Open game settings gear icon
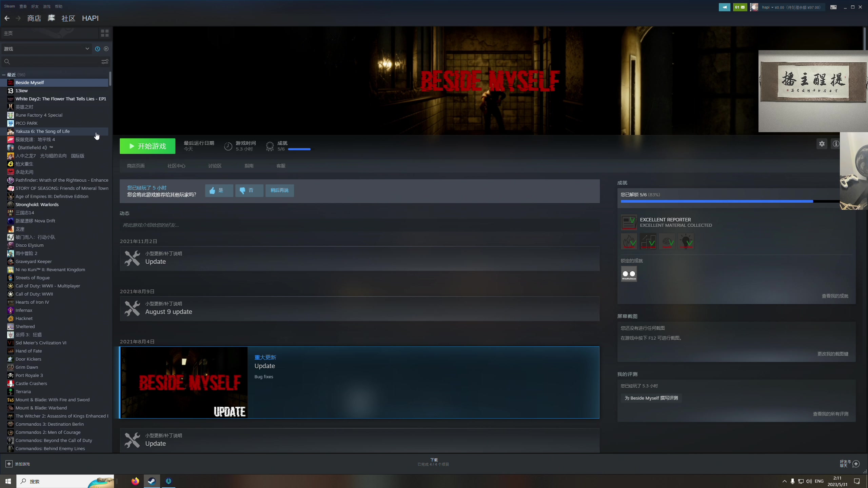868x488 pixels. coord(822,144)
